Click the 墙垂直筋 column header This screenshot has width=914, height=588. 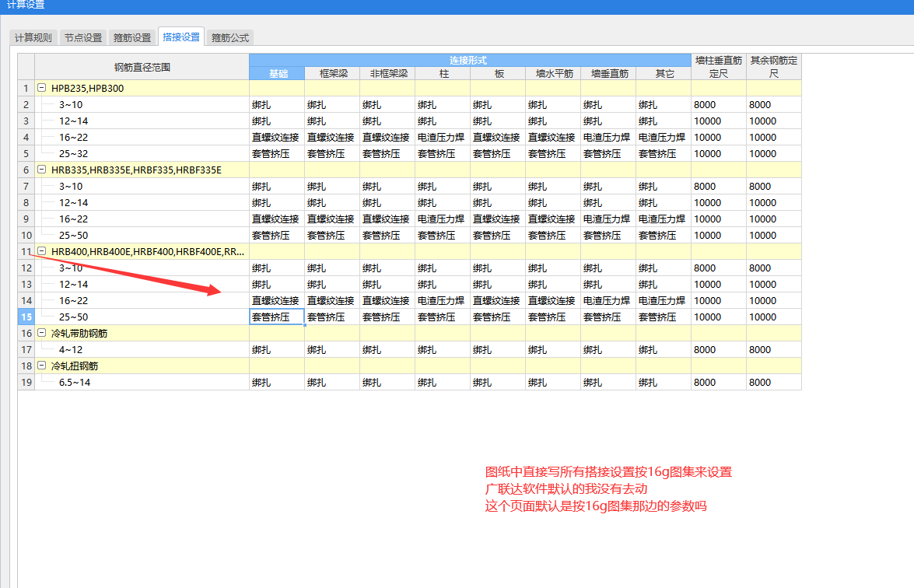(608, 73)
